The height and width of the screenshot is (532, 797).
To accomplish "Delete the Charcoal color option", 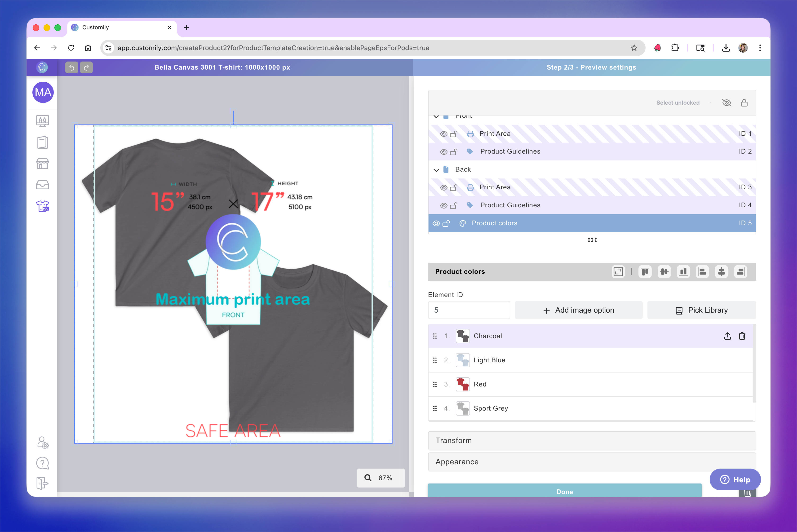I will coord(742,336).
